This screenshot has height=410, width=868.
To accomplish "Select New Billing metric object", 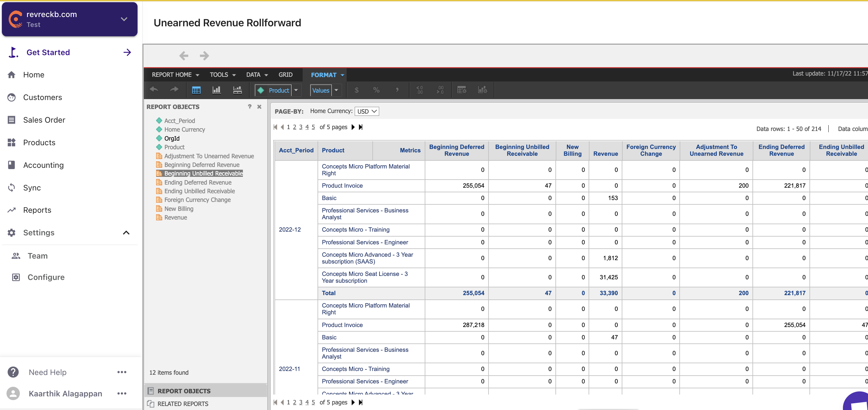I will [179, 208].
